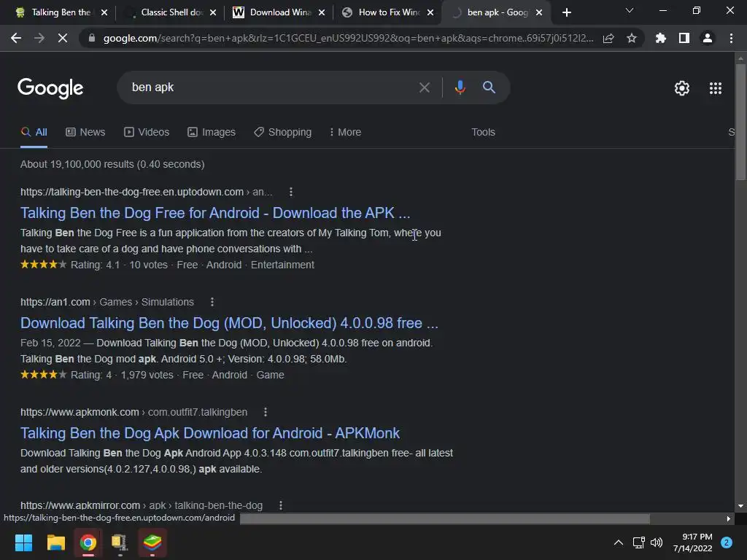Open the Chrome extensions puzzle icon
The height and width of the screenshot is (560, 747).
[x=660, y=38]
